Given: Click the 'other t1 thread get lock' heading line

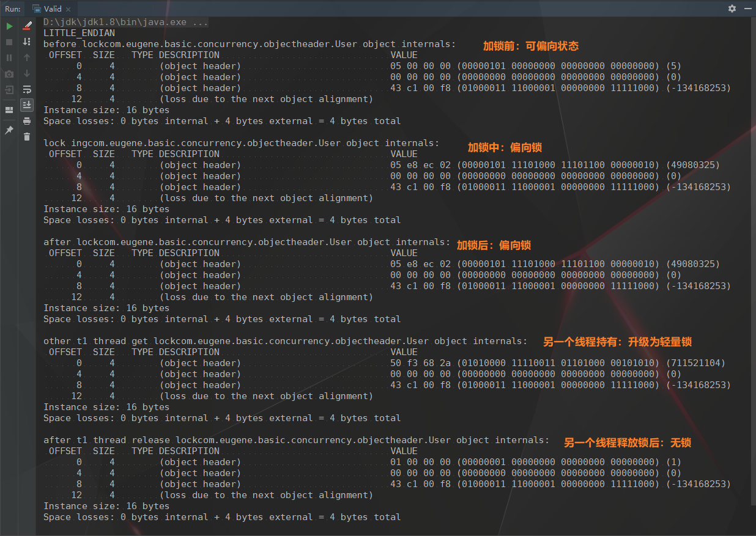Looking at the screenshot, I should (x=285, y=341).
